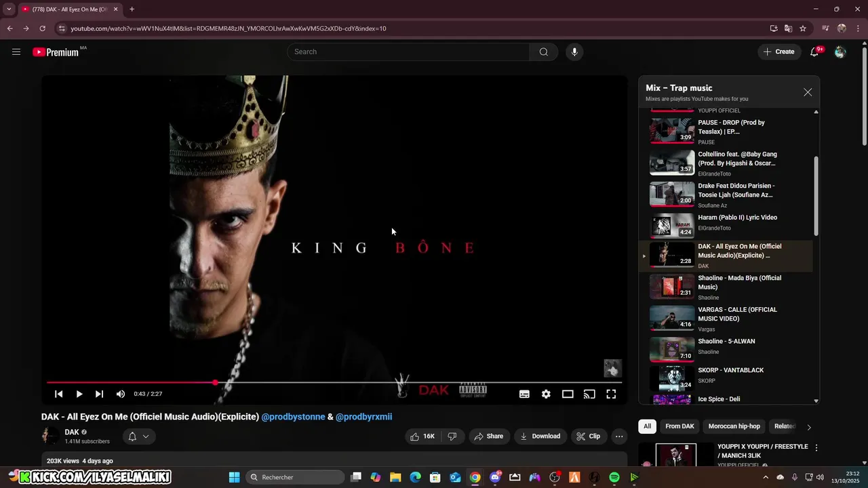
Task: Play the paused video
Action: point(79,394)
